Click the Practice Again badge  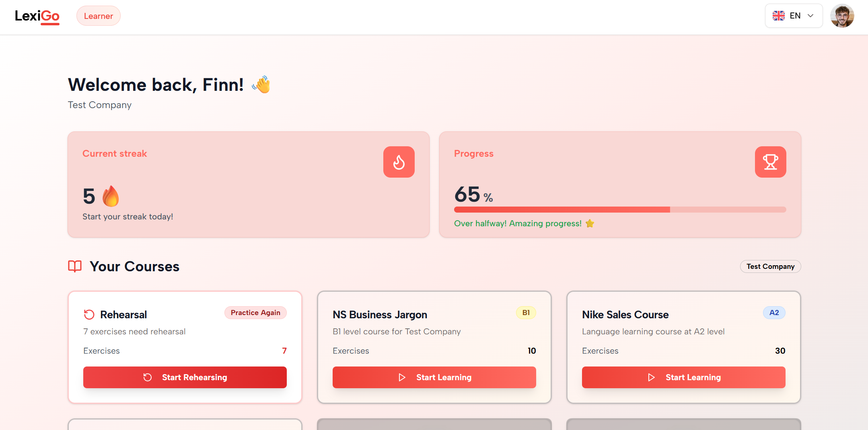(255, 313)
